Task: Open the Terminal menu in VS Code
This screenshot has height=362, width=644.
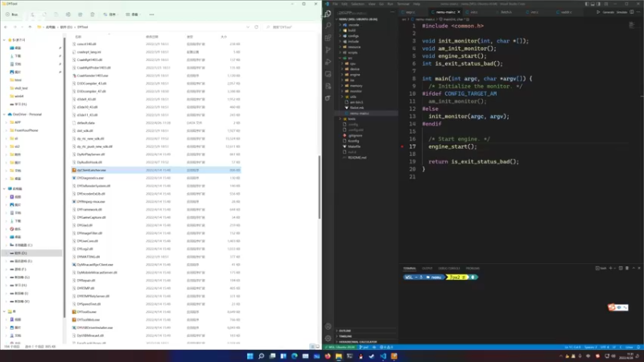Action: pyautogui.click(x=403, y=4)
